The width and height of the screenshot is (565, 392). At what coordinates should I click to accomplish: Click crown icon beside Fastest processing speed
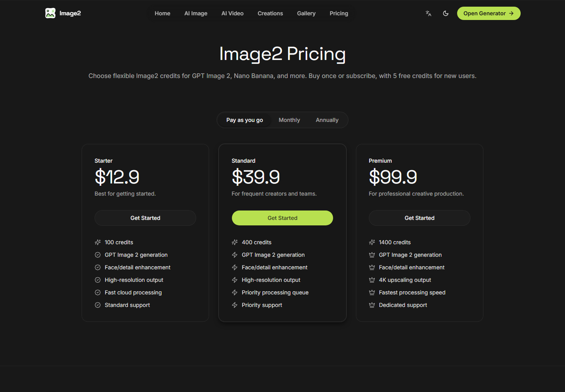[372, 292]
